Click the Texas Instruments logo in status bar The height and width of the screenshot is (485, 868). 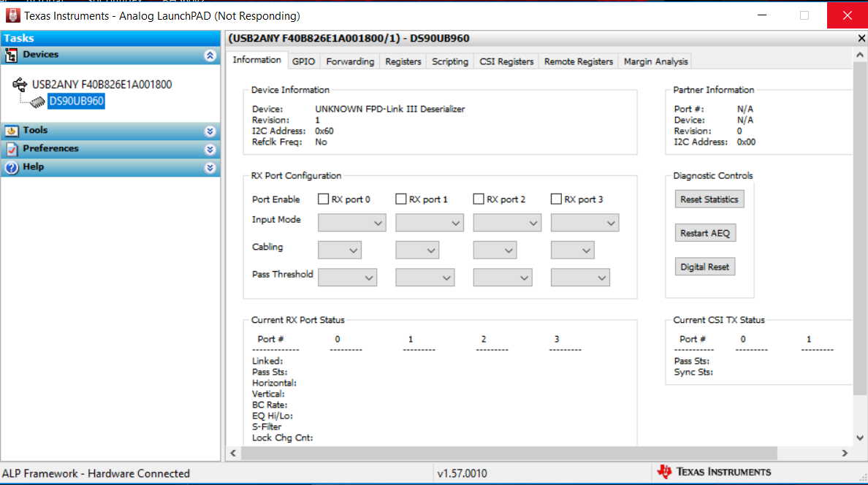(x=665, y=472)
